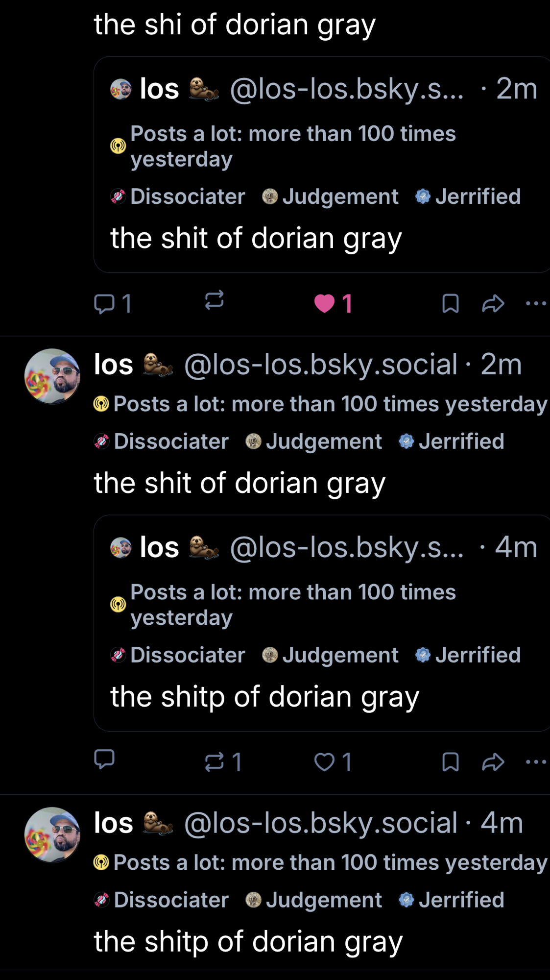The width and height of the screenshot is (550, 980).
Task: Like the post quoting 'the shitp' post
Action: point(324,762)
